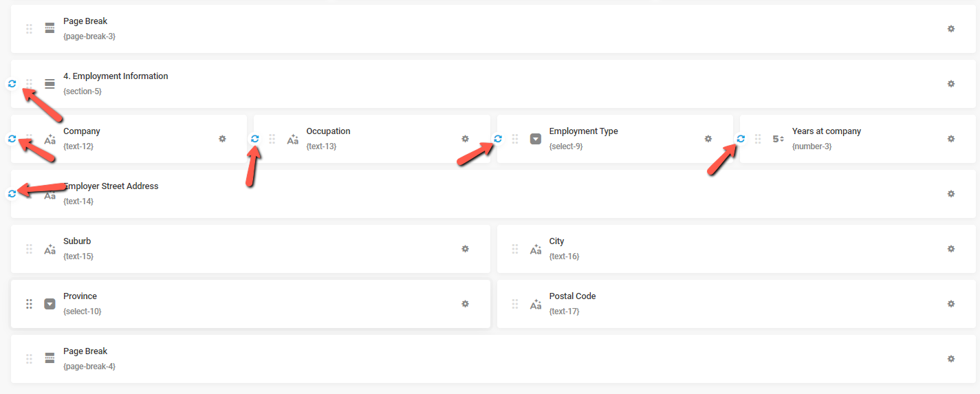
Task: Open settings gear for Page Break page-break-3
Action: click(x=951, y=29)
